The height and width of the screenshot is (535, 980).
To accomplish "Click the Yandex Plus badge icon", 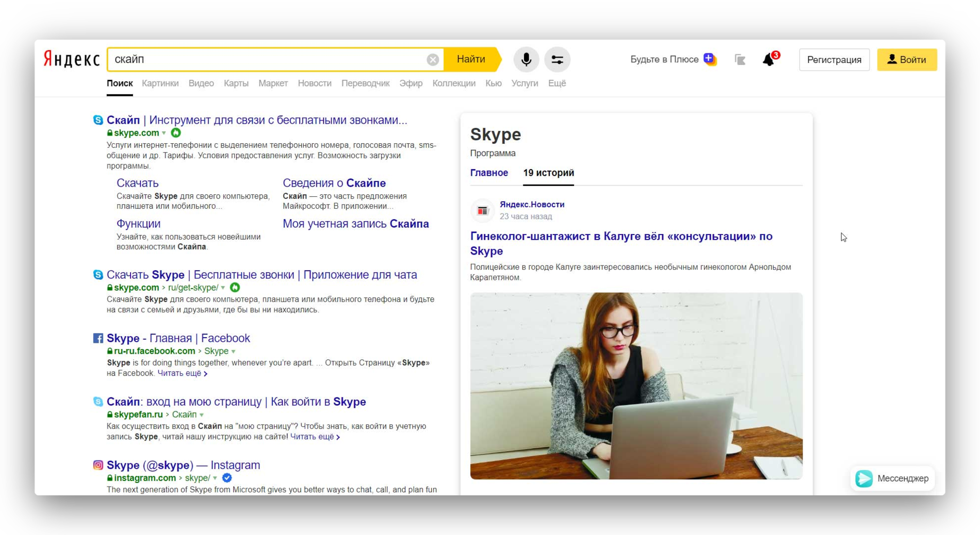I will [x=710, y=59].
